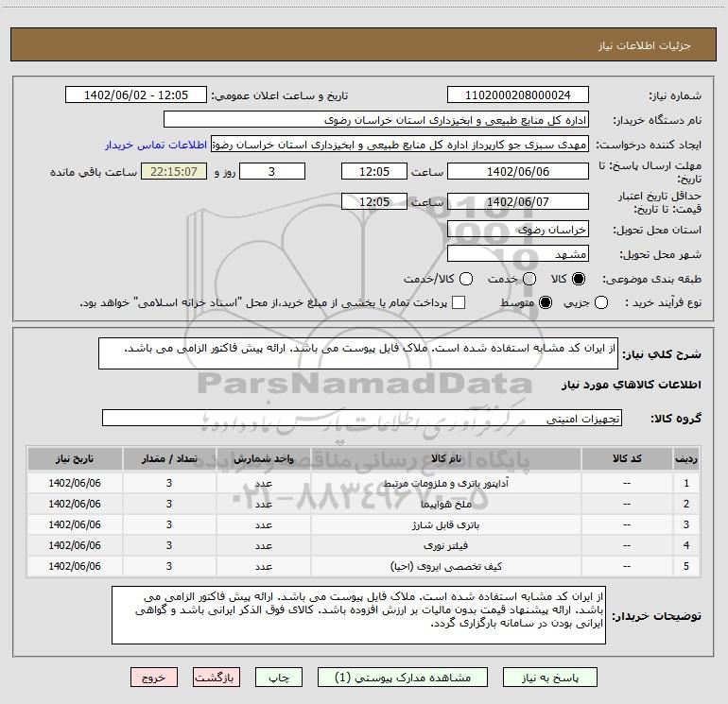Select row آداپتور باتری و ملزومات مرتبط
The width and height of the screenshot is (728, 704).
click(363, 483)
